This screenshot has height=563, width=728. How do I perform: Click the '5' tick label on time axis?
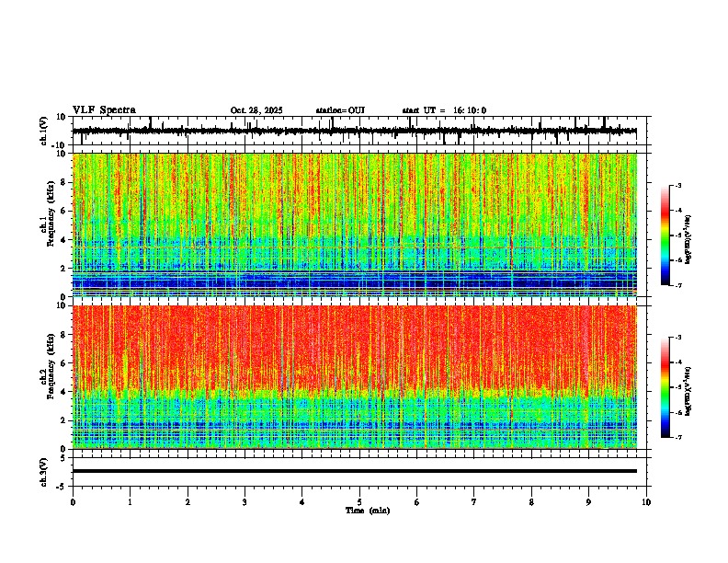[x=359, y=502]
